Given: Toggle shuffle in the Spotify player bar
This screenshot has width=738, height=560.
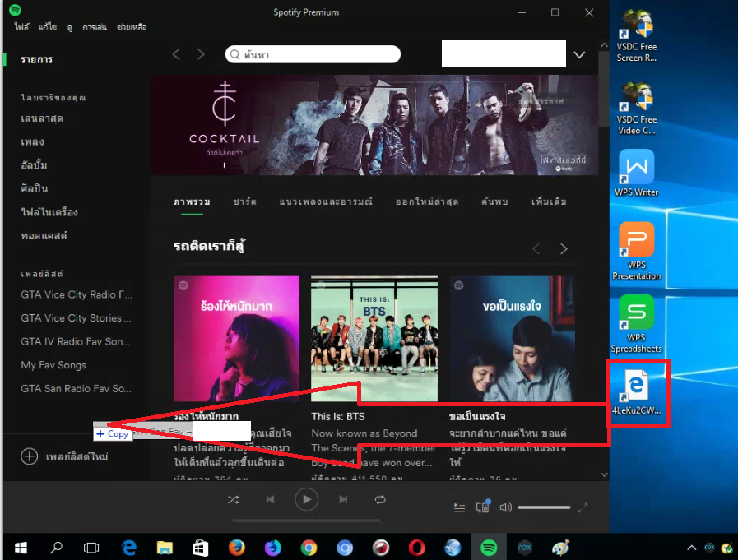Looking at the screenshot, I should [234, 500].
